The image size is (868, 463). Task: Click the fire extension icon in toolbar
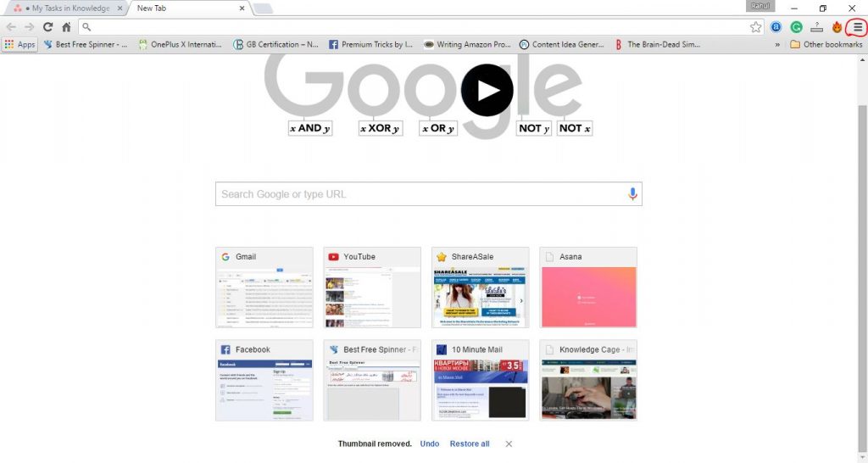click(x=837, y=27)
